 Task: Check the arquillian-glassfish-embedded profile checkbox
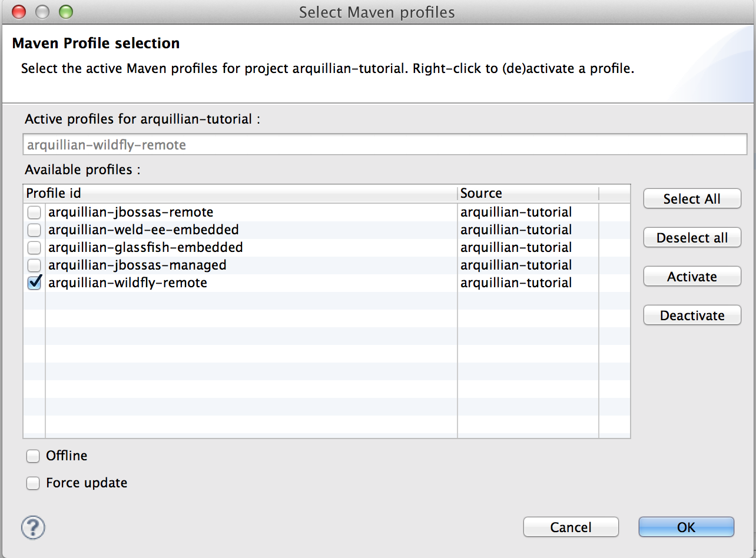(x=35, y=248)
